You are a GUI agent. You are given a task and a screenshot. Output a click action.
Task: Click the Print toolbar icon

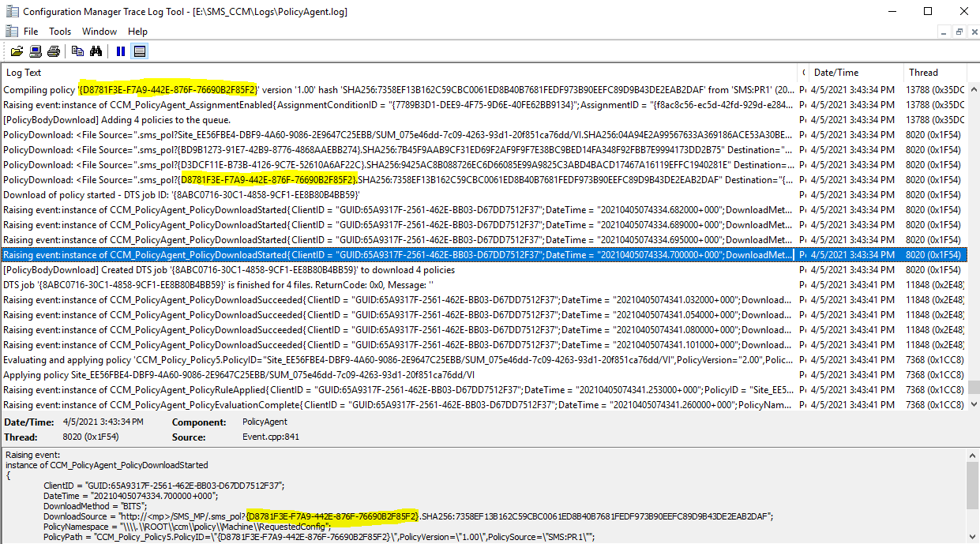(54, 51)
